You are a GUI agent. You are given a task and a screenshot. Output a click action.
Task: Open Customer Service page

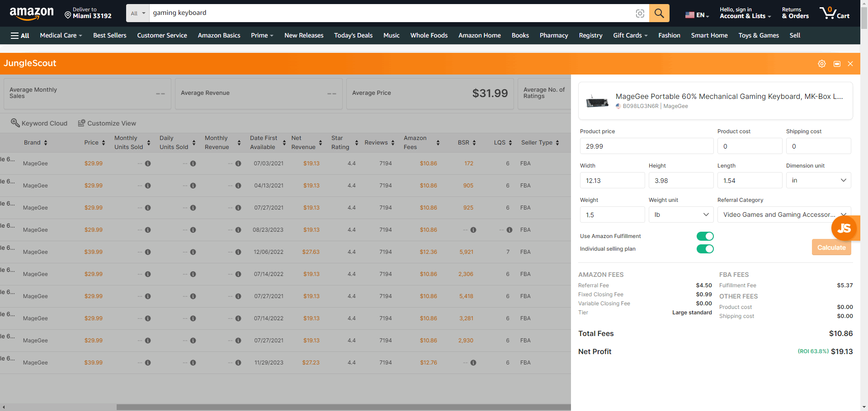(162, 36)
